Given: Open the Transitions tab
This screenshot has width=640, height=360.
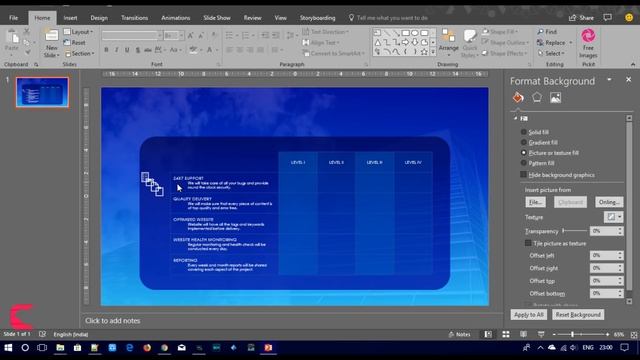Looking at the screenshot, I should 134,18.
